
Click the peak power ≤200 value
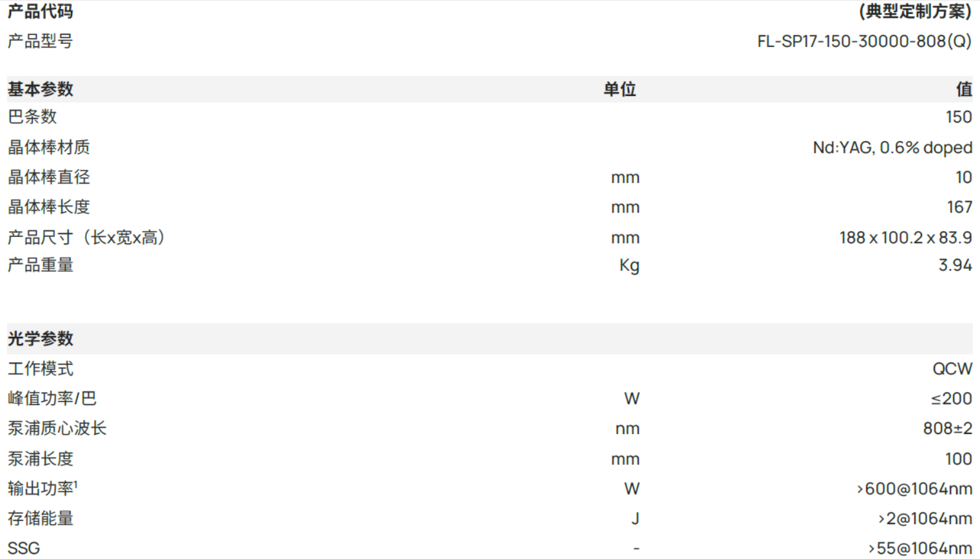tap(951, 399)
